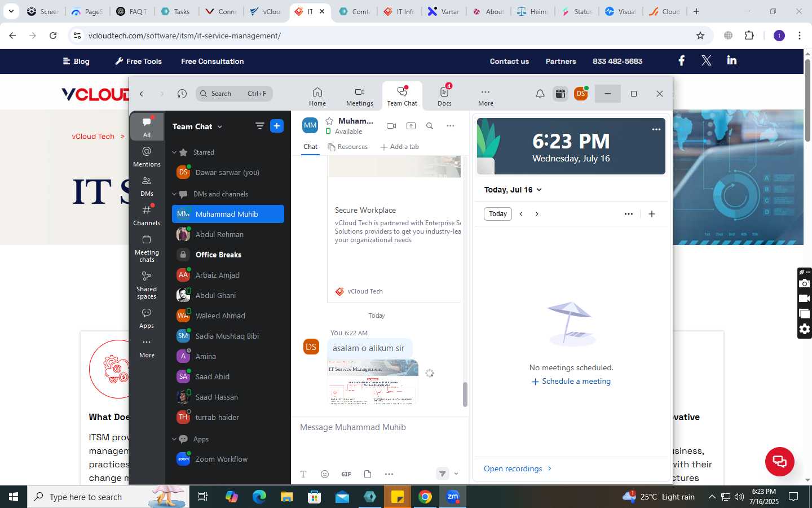Collapse the Apps section in chat list
Screen dimensions: 812x508
174,439
